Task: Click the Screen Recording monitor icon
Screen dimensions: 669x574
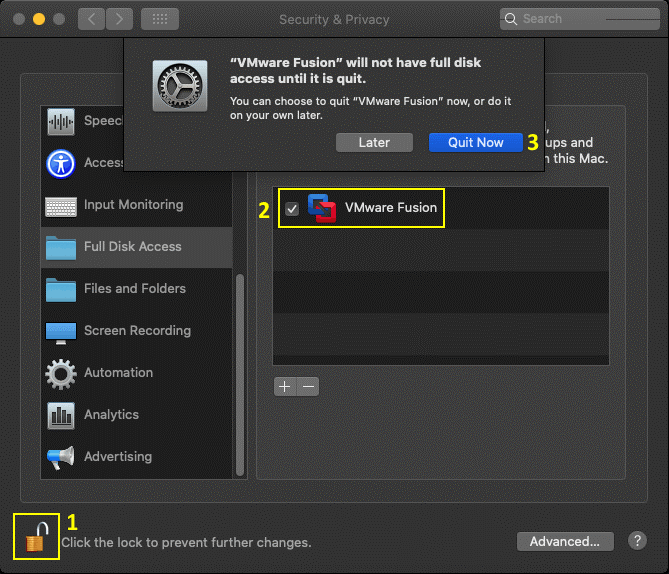Action: coord(61,331)
